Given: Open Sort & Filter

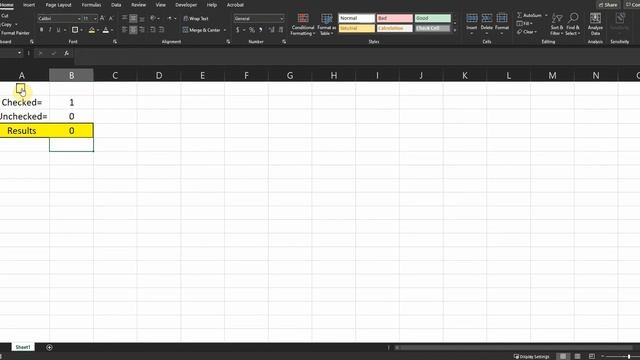Looking at the screenshot, I should coord(557,24).
